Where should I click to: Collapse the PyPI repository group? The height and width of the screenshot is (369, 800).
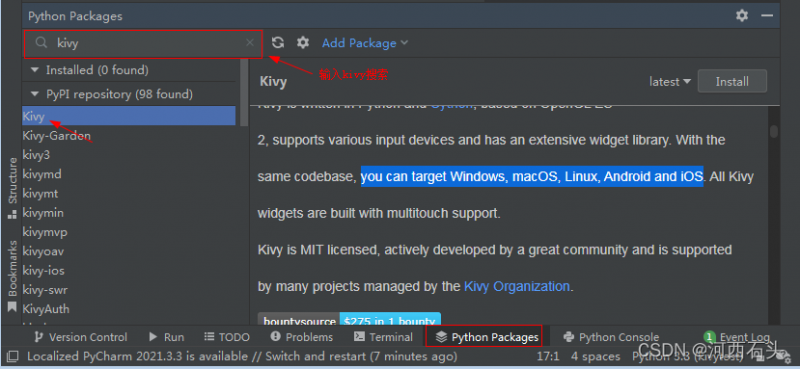click(x=35, y=94)
